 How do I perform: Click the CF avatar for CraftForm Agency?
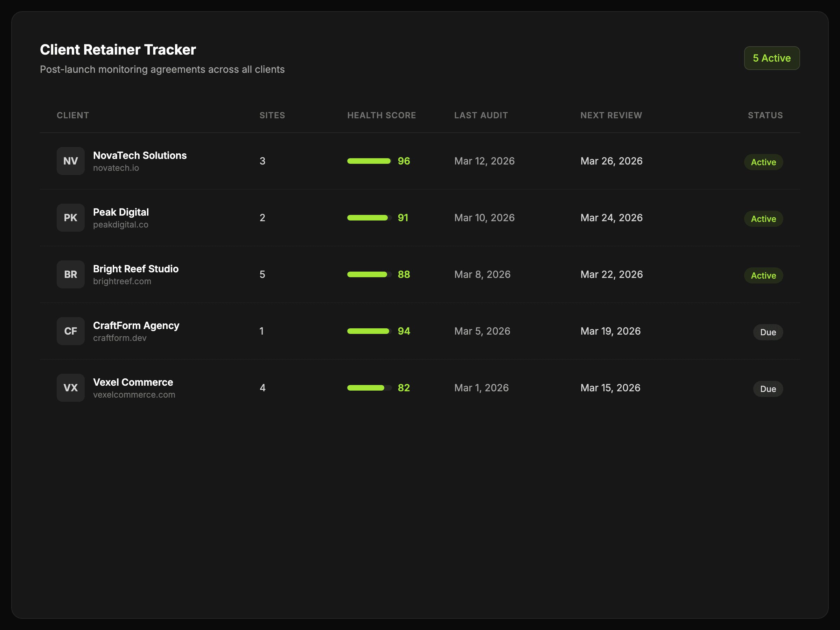click(71, 331)
